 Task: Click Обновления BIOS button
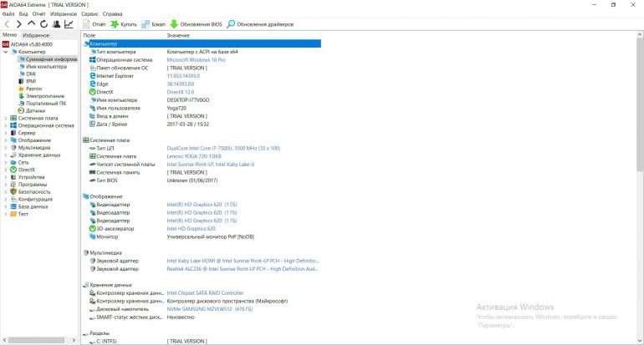196,24
